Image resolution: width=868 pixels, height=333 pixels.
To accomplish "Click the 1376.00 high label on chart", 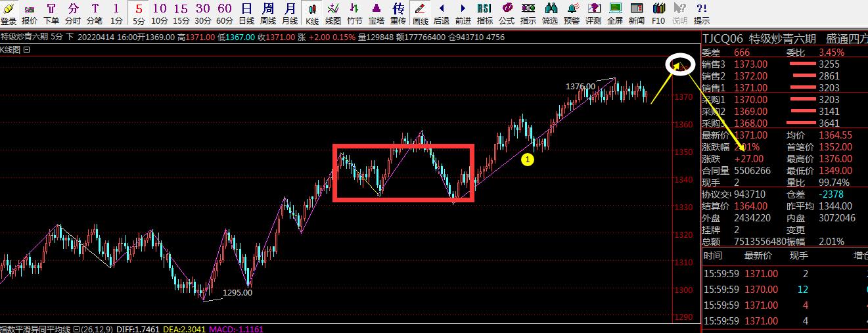I will click(580, 86).
